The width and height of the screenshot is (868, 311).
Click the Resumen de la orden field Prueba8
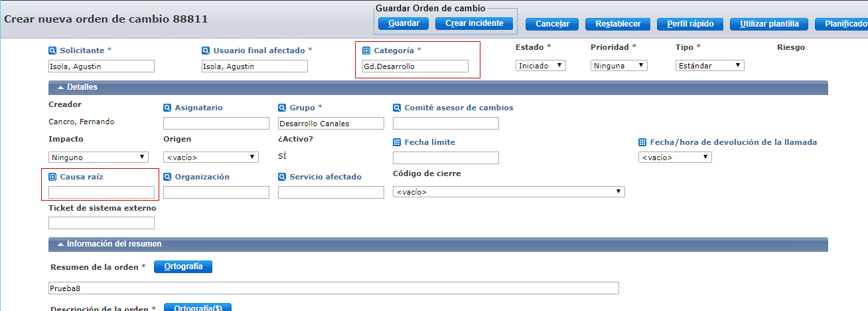334,288
